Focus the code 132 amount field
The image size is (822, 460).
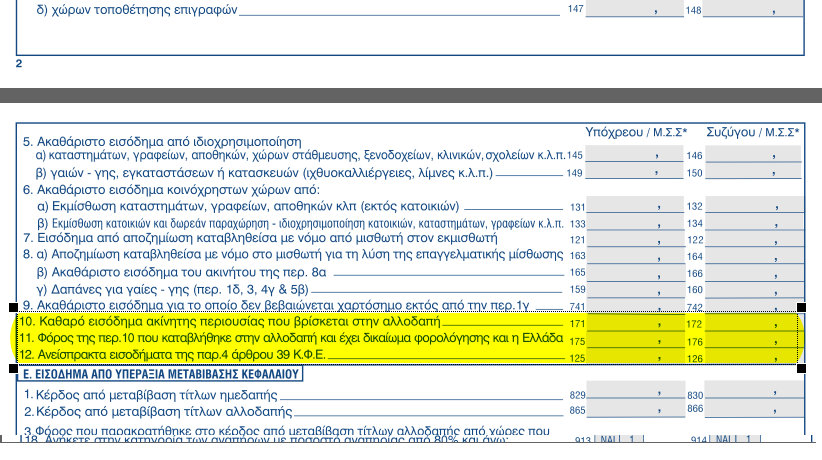754,205
